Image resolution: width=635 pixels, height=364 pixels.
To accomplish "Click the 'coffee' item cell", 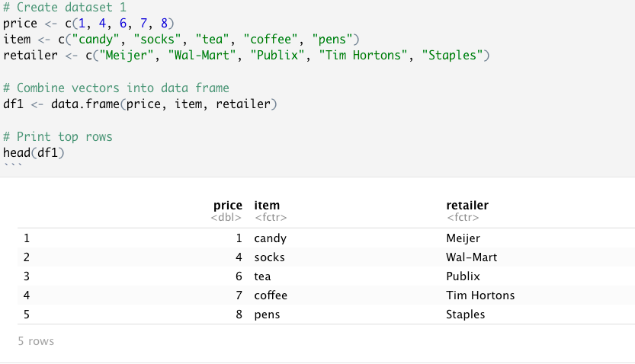I will point(271,295).
